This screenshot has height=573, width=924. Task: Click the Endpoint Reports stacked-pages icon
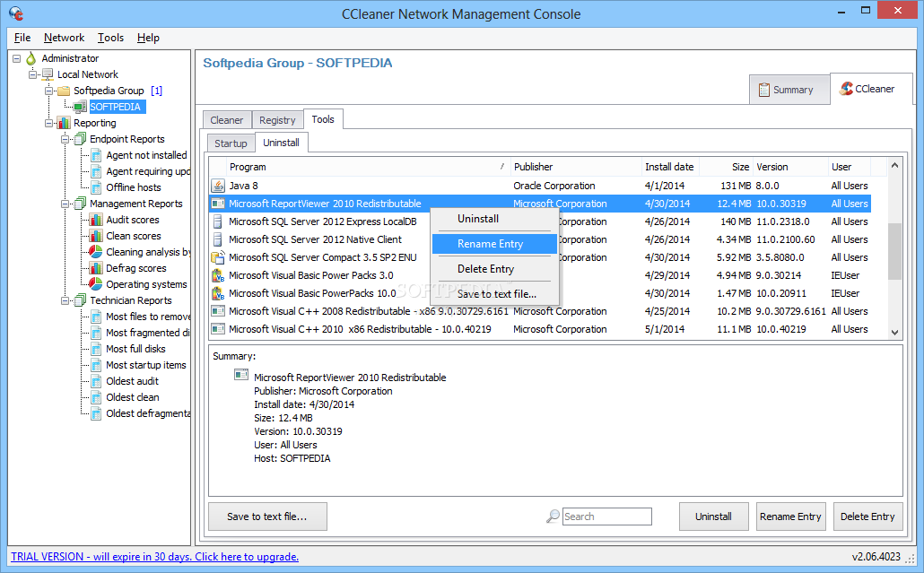[x=80, y=139]
